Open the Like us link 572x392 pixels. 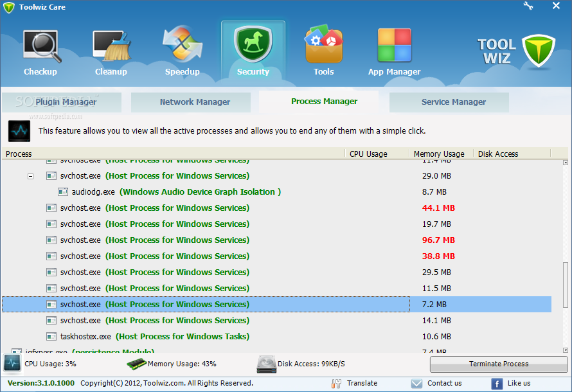click(519, 383)
